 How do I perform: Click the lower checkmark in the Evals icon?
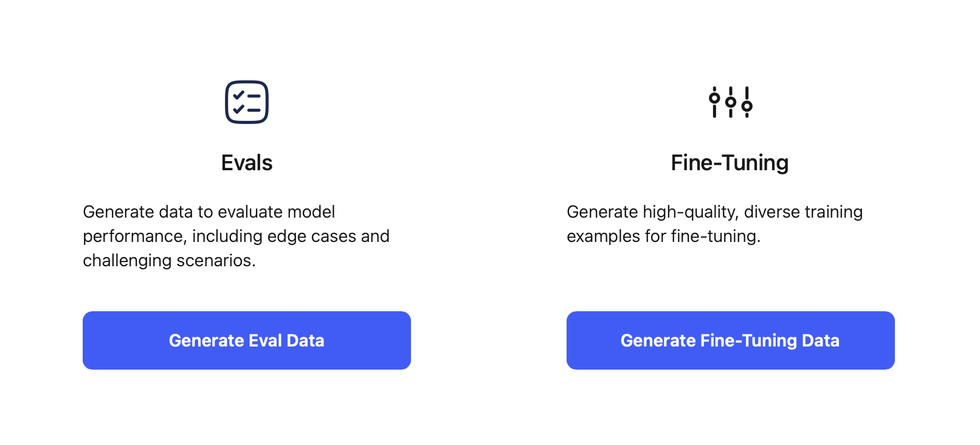(238, 110)
